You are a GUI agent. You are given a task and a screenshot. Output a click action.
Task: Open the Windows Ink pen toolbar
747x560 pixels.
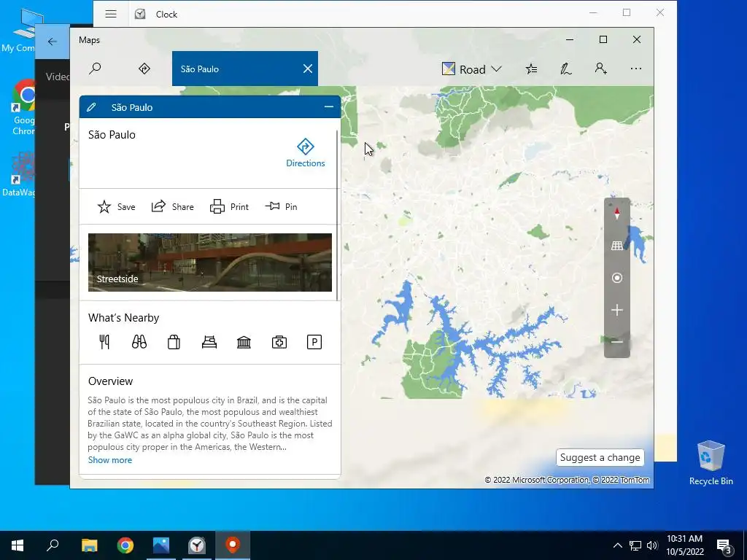coord(565,69)
